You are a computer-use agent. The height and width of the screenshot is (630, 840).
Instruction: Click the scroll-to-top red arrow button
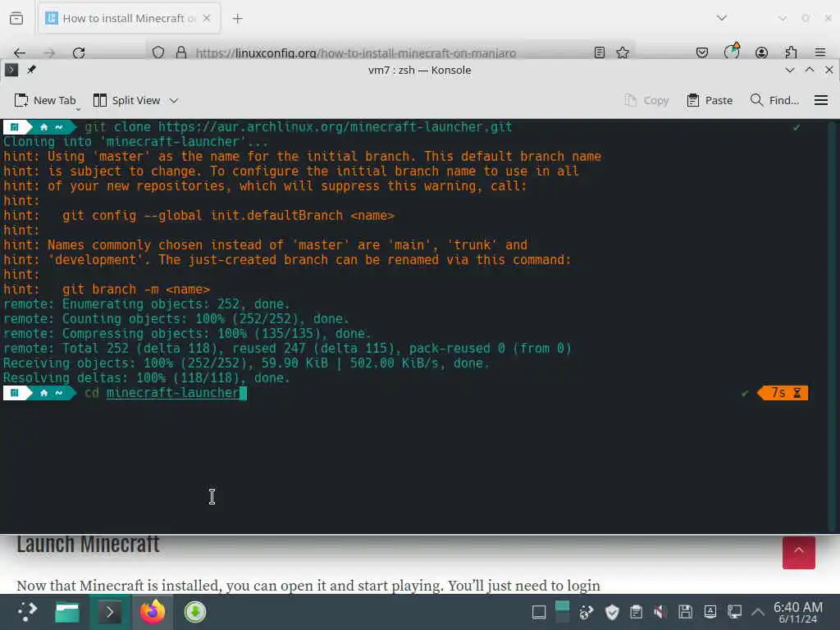(798, 552)
